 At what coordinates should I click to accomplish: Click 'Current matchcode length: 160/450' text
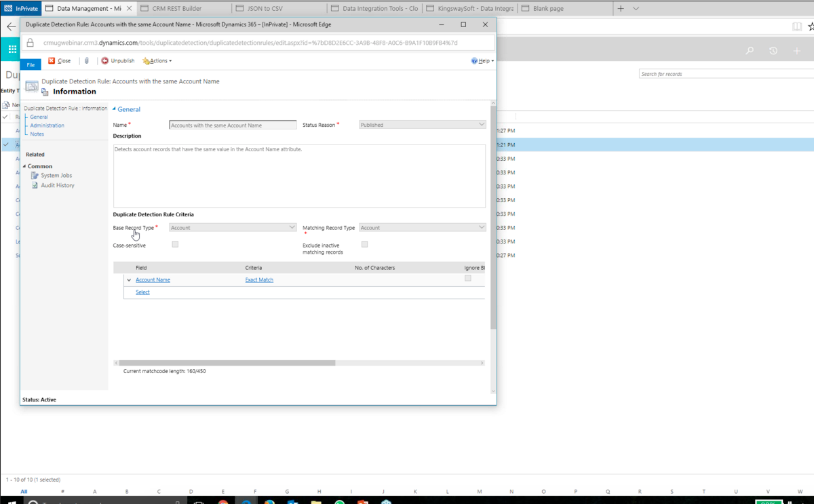pos(164,371)
